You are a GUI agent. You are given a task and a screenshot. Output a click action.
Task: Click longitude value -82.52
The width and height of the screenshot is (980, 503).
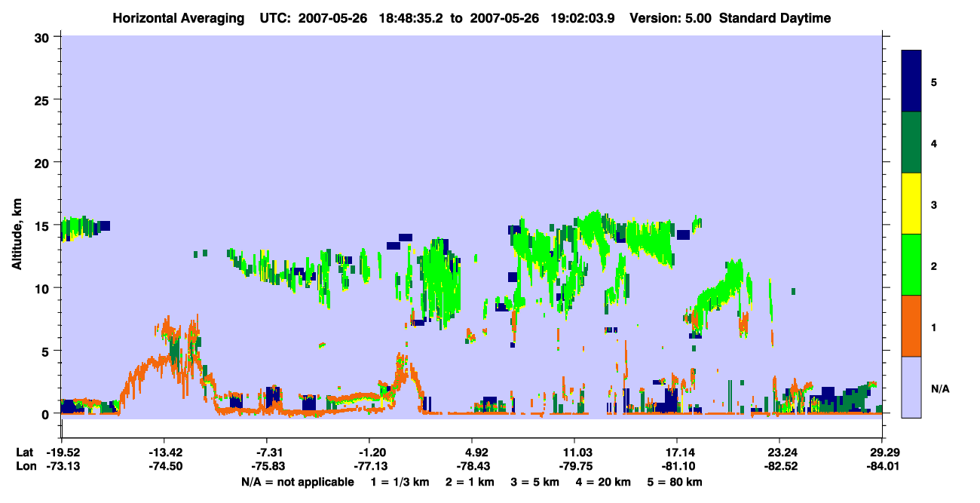click(x=779, y=466)
